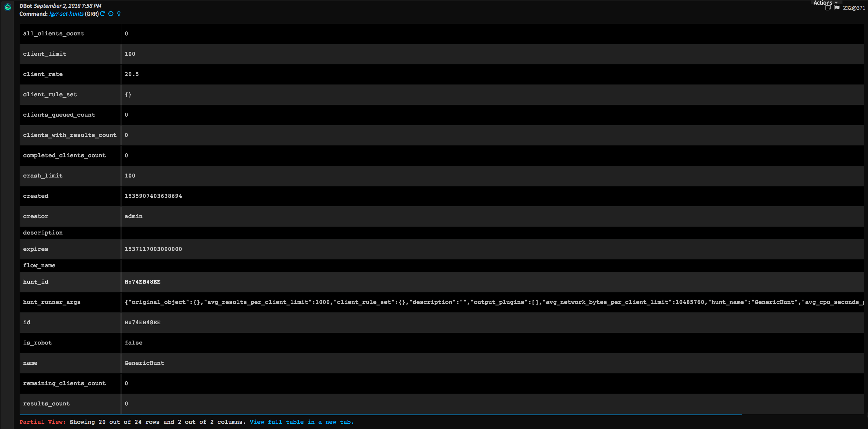Click the entry ID 232@371
The image size is (868, 429).
pos(854,8)
